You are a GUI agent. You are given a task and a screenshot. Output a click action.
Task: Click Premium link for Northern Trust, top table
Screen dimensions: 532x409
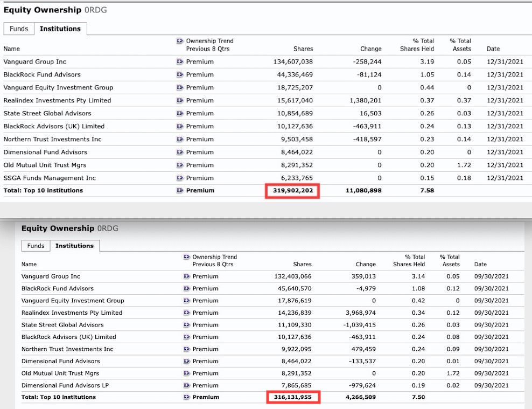tap(200, 139)
